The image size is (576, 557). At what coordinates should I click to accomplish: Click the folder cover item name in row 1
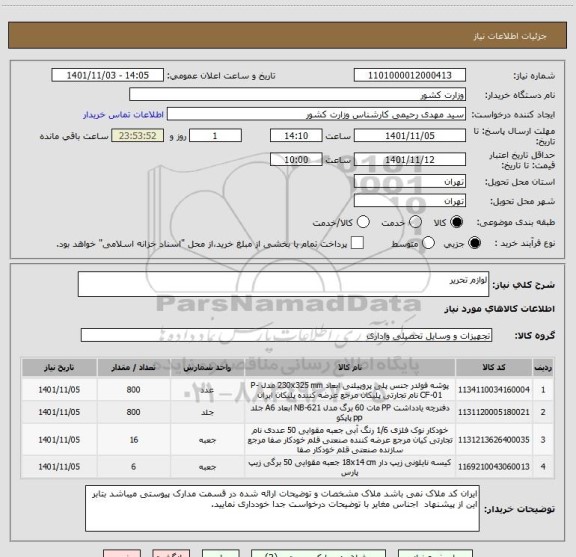coord(350,390)
